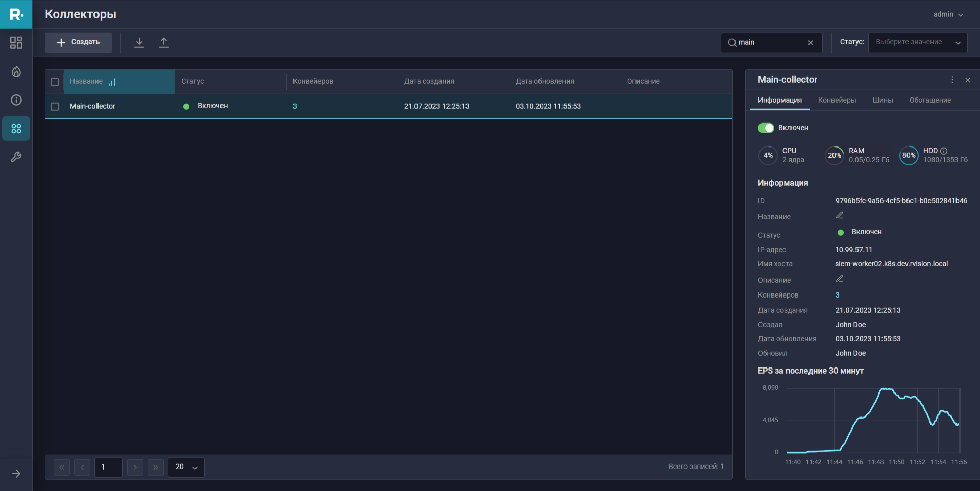Screen dimensions: 980x491
Task: Open the dashboard grid icon in sidebar
Action: pos(16,43)
